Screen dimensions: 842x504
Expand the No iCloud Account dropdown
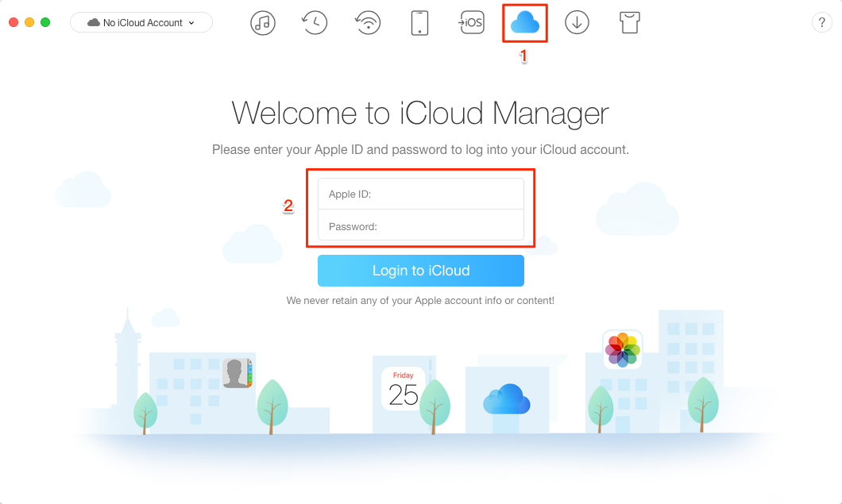[x=141, y=22]
